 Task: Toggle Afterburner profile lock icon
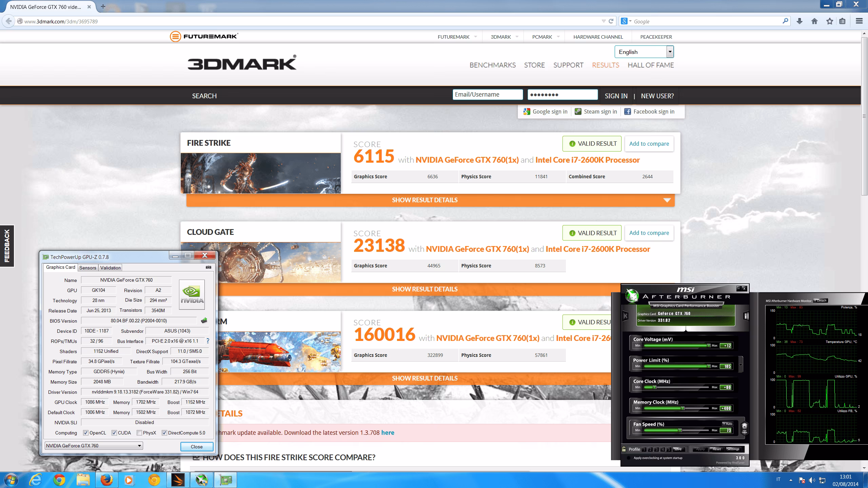pos(624,449)
